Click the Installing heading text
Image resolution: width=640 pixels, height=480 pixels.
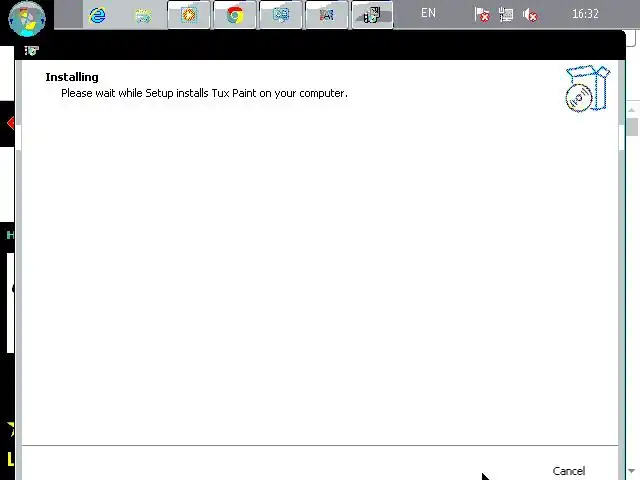coord(72,77)
